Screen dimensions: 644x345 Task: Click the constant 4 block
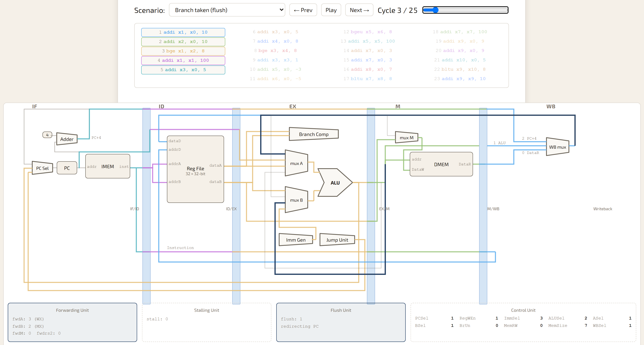(x=47, y=135)
